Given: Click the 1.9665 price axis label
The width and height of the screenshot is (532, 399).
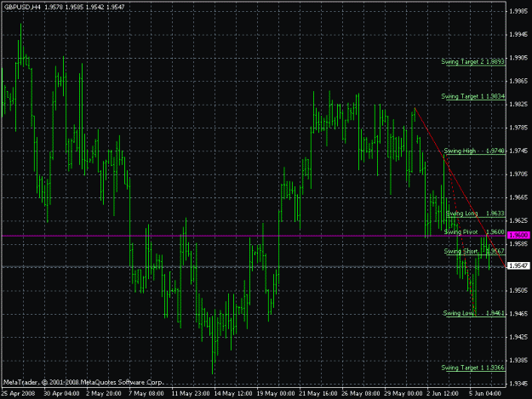Looking at the screenshot, I should (x=518, y=197).
